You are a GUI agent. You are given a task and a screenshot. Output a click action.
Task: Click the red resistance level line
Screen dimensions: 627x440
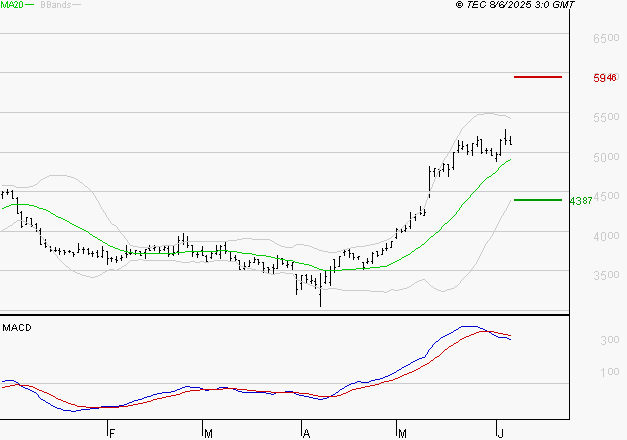(x=538, y=77)
